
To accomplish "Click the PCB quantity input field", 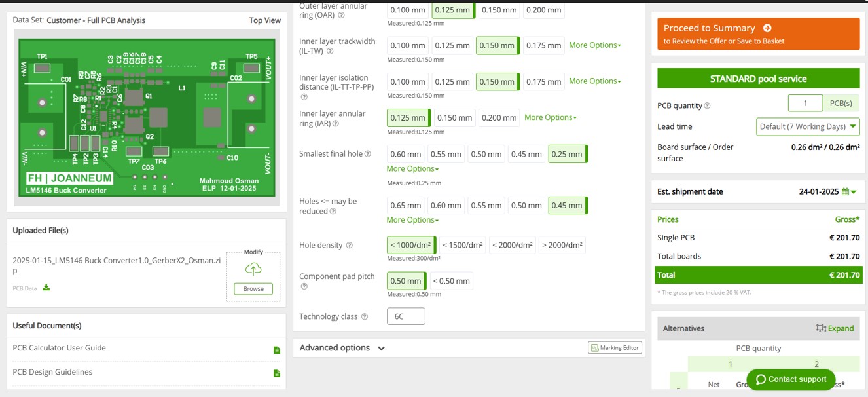I will 805,104.
